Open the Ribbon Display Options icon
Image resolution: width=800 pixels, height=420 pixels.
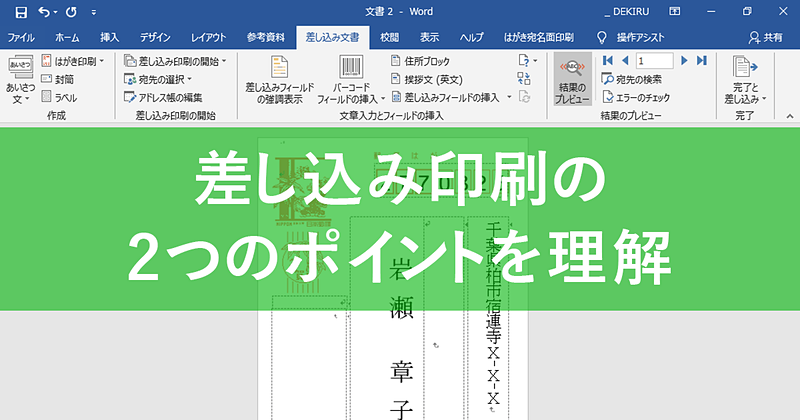[674, 11]
